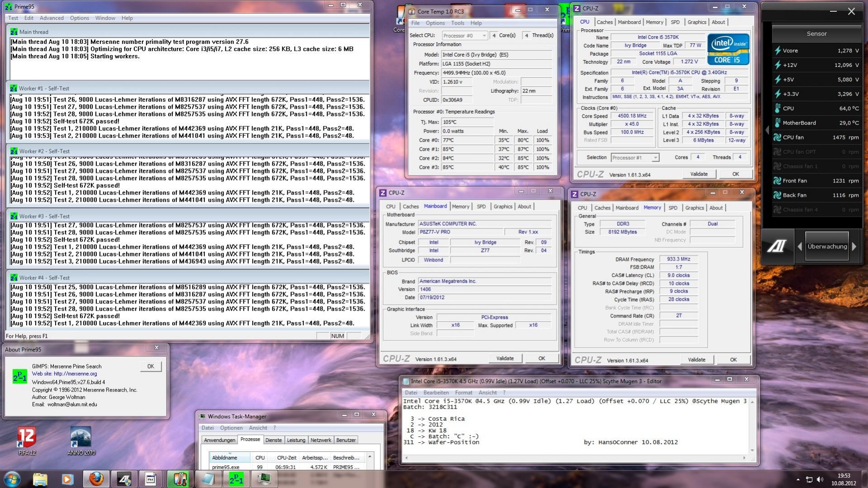Click the Sensor header in the monitoring panel
Viewport: 868px width, 488px height.
pos(816,34)
